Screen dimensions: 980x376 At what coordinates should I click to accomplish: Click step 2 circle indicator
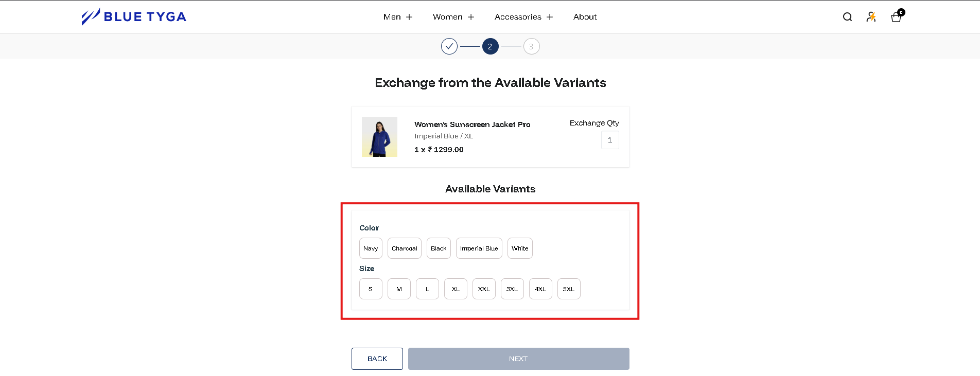coord(490,46)
